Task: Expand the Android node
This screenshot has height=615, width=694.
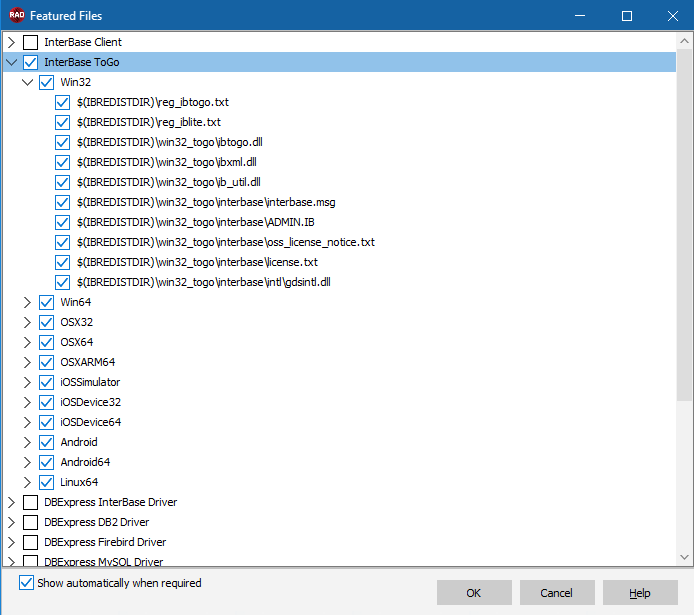Action: [x=27, y=442]
